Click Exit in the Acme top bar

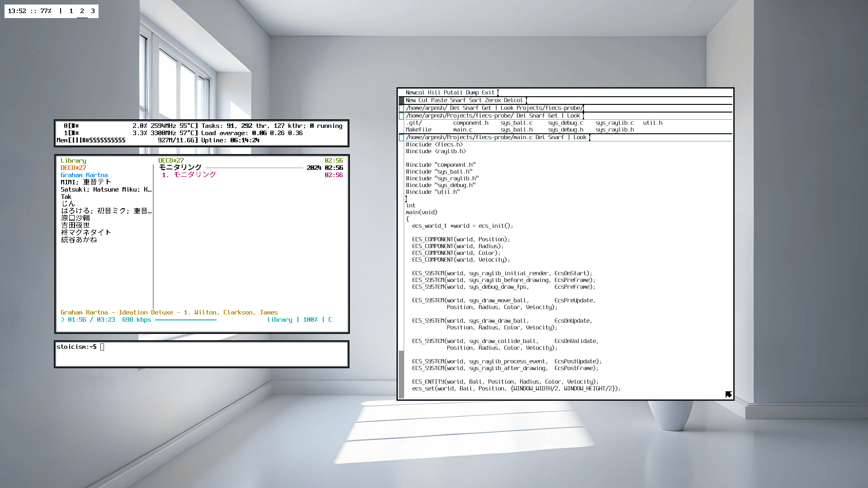tap(488, 93)
